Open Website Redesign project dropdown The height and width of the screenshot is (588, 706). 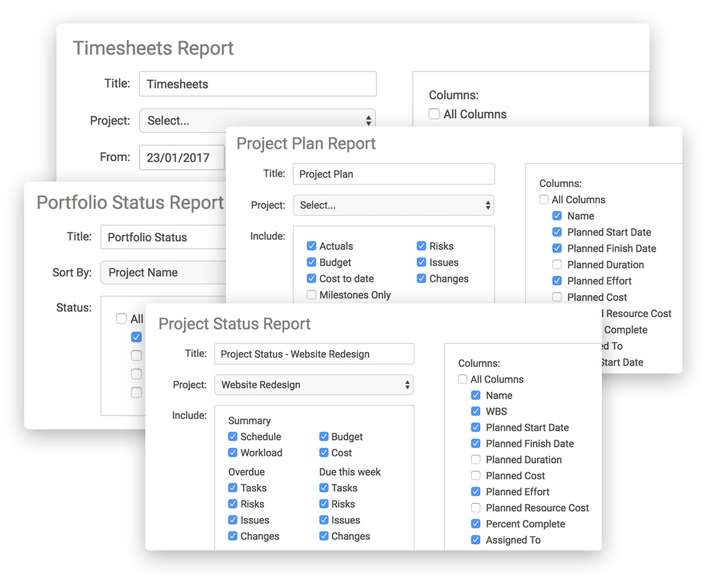point(314,385)
